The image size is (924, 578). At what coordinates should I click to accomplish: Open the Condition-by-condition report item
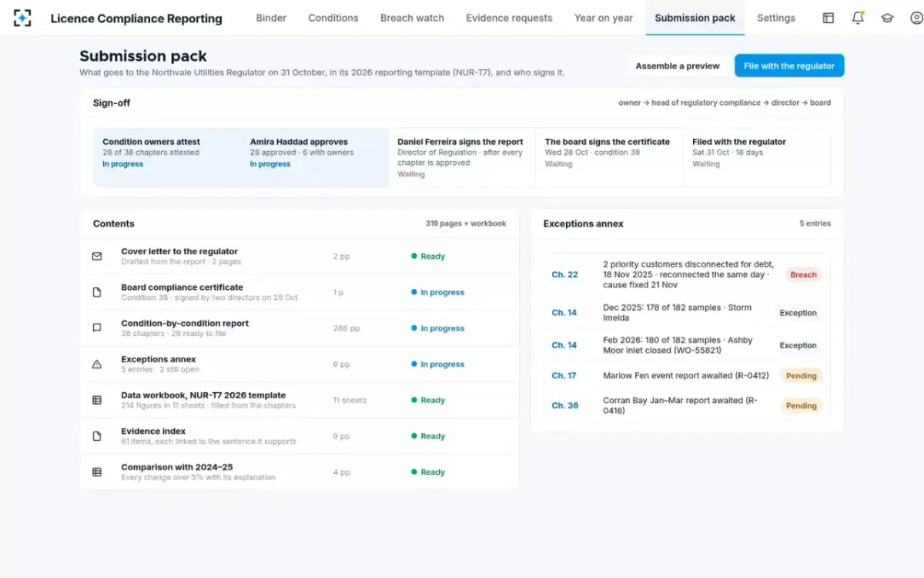pyautogui.click(x=300, y=328)
